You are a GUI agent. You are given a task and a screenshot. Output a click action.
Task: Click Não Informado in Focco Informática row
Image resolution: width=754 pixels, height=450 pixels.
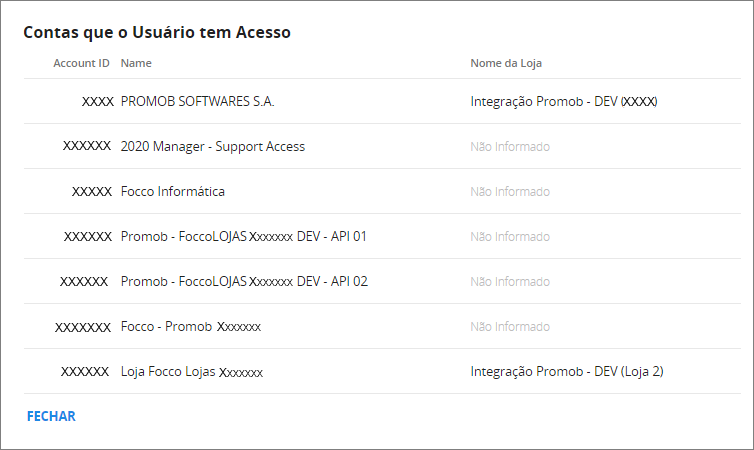click(510, 191)
